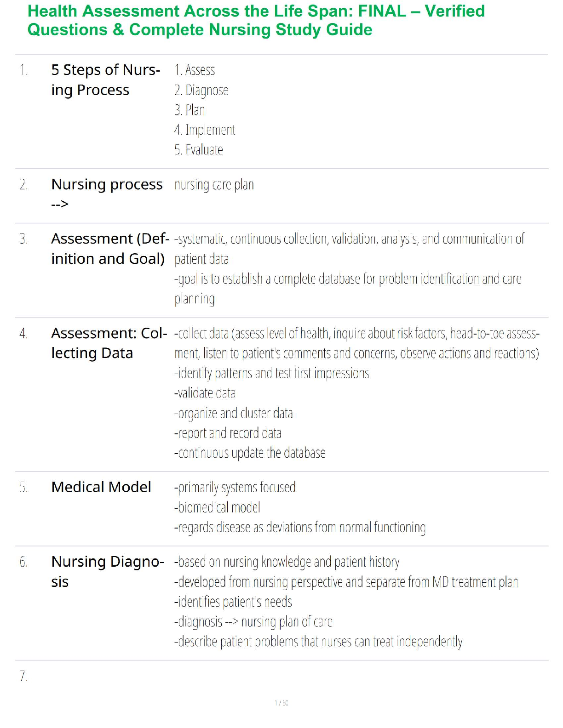The width and height of the screenshot is (563, 728).
Task: Click the "-organize and cluster data" line
Action: pyautogui.click(x=233, y=414)
